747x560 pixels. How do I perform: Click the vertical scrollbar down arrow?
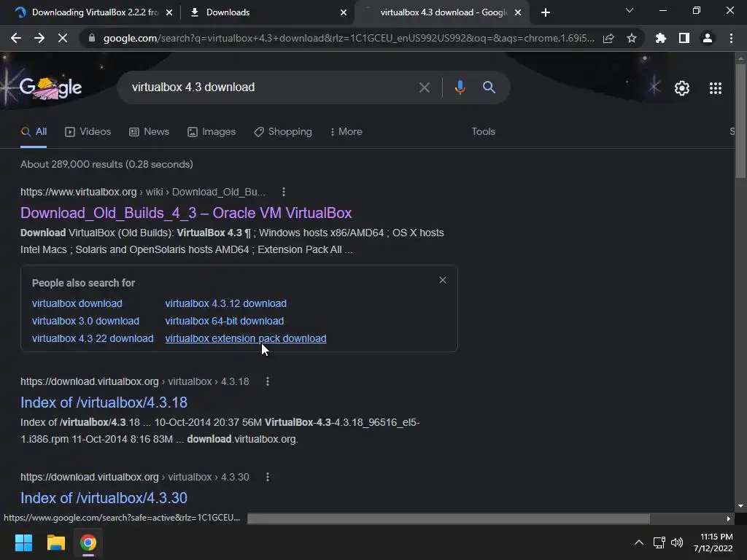click(x=740, y=506)
